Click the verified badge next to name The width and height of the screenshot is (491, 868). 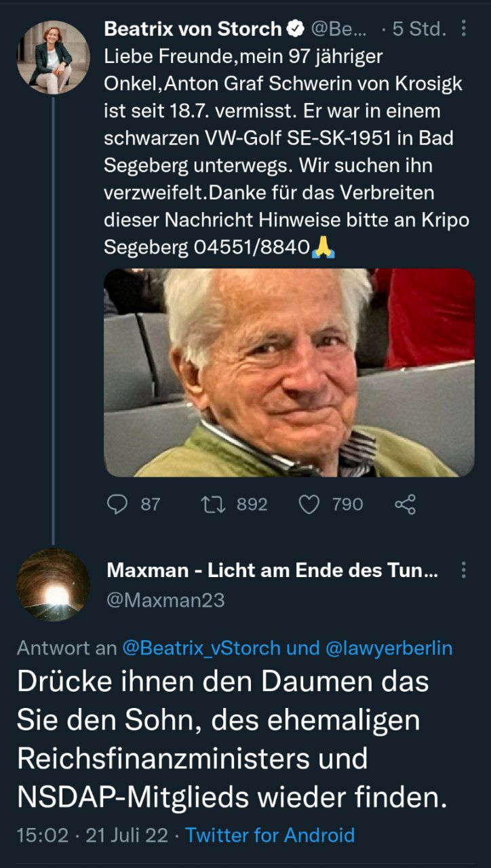point(295,29)
